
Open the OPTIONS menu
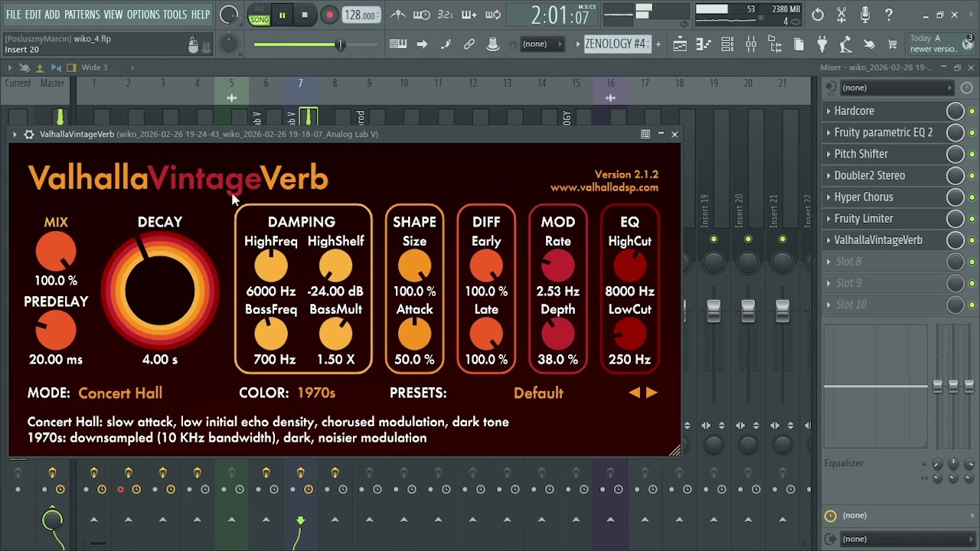[x=143, y=15]
